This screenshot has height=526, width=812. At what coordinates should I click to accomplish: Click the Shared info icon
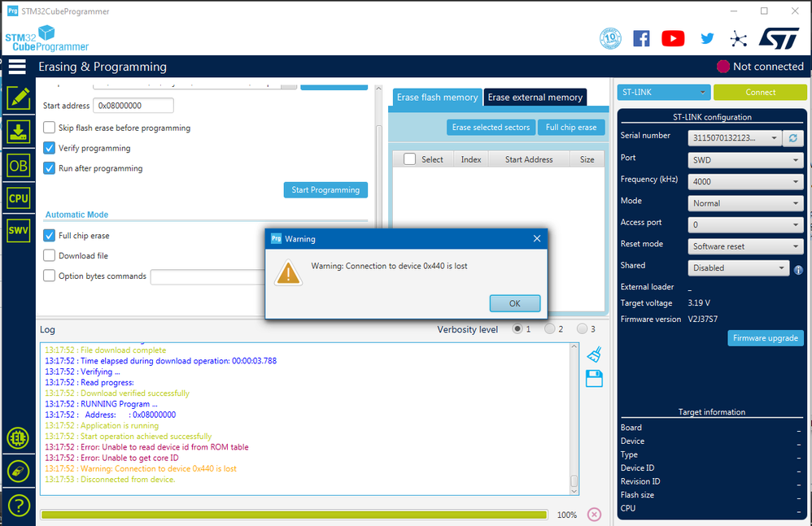pos(798,270)
